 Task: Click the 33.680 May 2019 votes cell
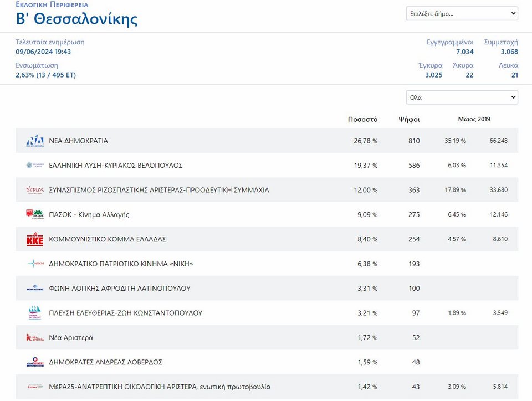(498, 189)
